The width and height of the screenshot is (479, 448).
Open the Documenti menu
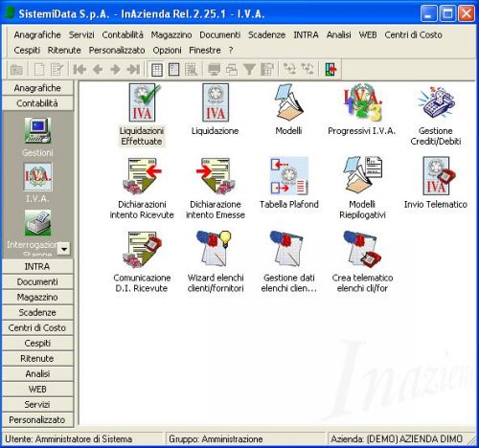(x=220, y=34)
